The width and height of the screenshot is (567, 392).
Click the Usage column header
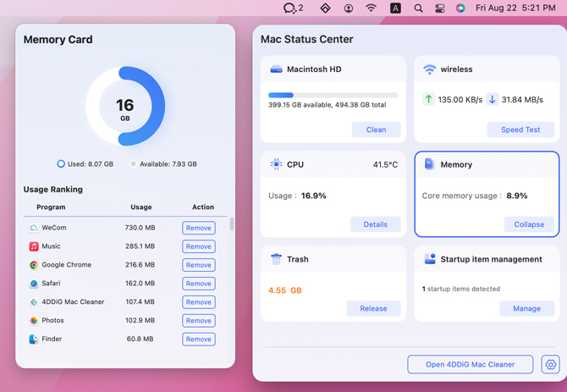click(x=141, y=207)
